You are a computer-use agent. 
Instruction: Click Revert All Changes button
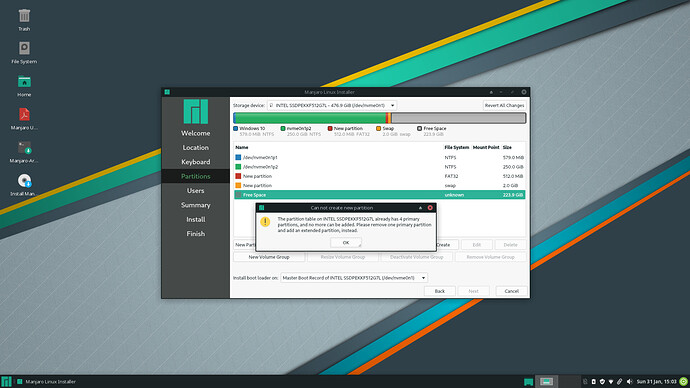tap(504, 106)
